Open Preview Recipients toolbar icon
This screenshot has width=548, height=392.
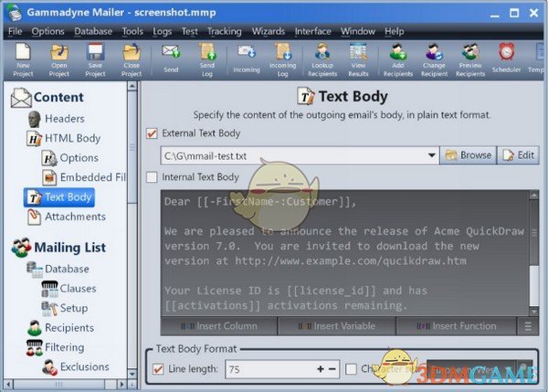(470, 59)
